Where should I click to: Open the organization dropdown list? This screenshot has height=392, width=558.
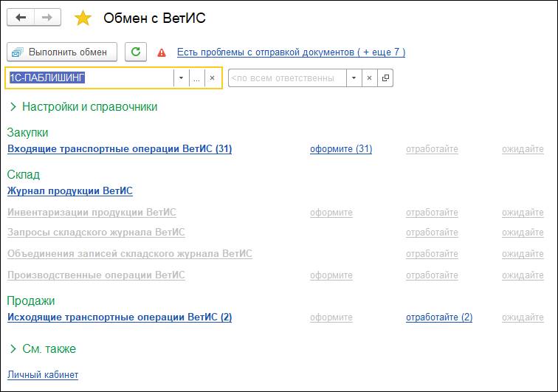tap(181, 78)
